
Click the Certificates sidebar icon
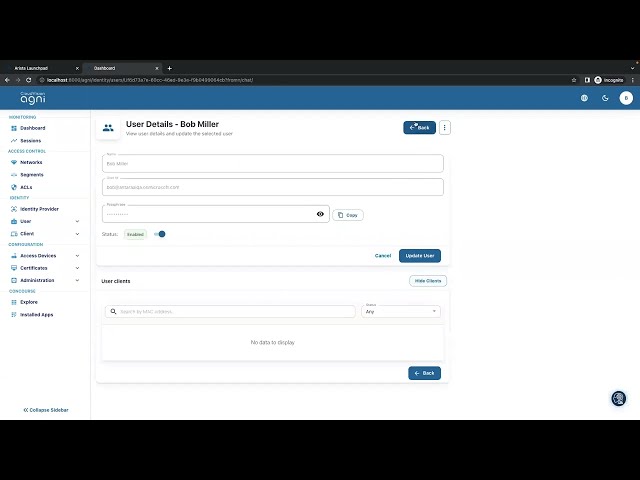14,268
